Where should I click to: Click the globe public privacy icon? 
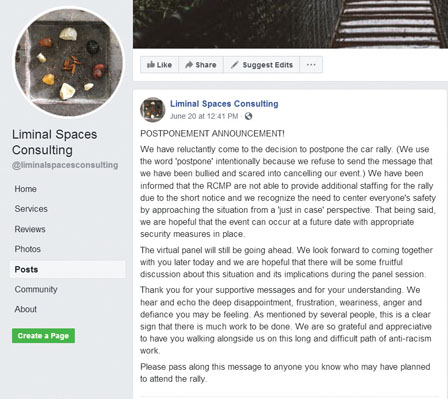pyautogui.click(x=248, y=116)
